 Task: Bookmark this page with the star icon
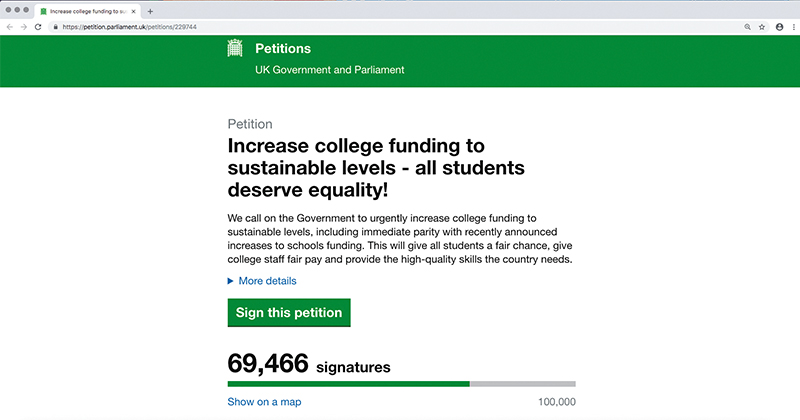click(x=762, y=27)
